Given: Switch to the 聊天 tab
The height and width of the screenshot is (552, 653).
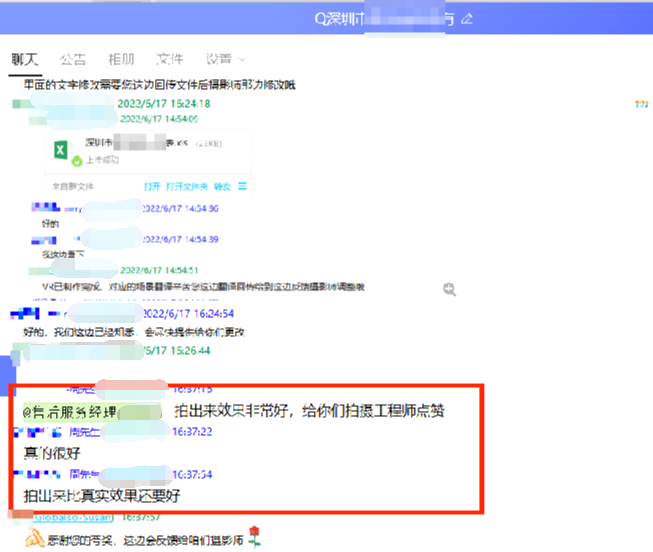Looking at the screenshot, I should pyautogui.click(x=24, y=59).
